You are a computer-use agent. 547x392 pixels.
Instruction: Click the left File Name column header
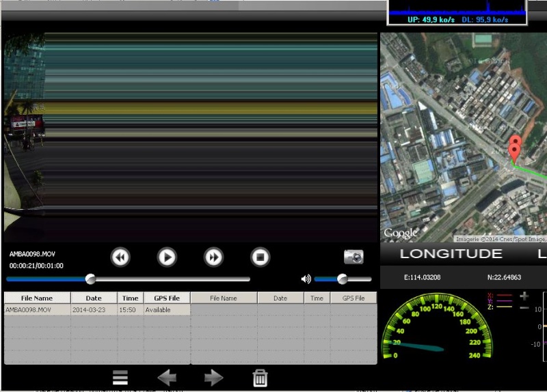pos(38,298)
